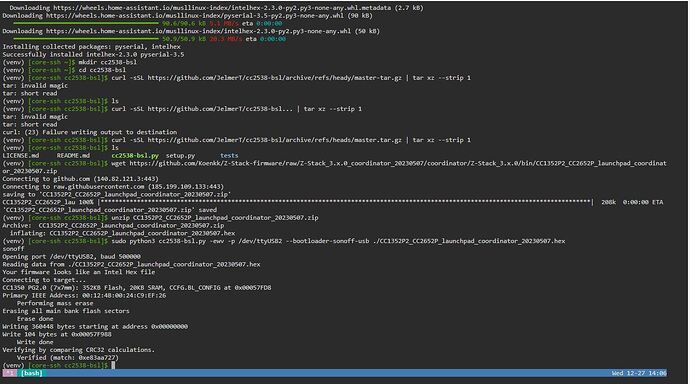
Task: Click the 'Write done' line
Action: [x=35, y=342]
